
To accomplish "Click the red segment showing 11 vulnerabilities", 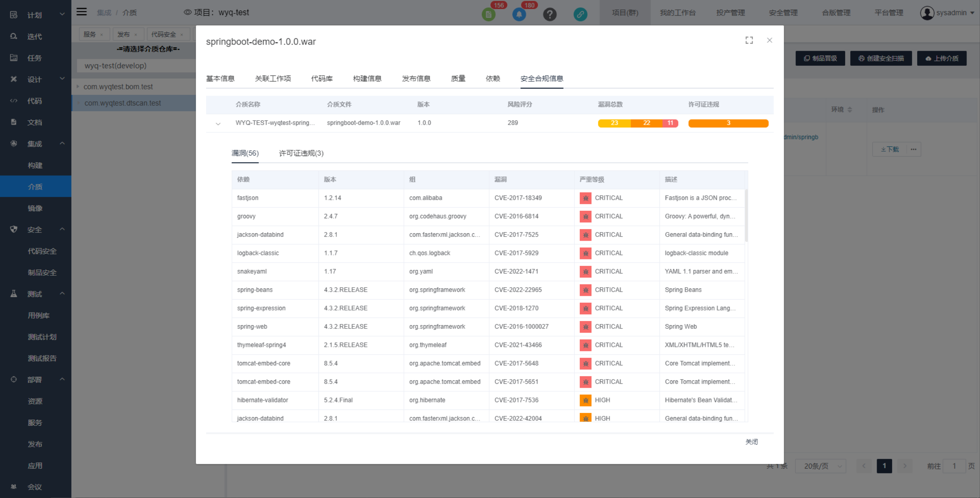I will coord(670,123).
